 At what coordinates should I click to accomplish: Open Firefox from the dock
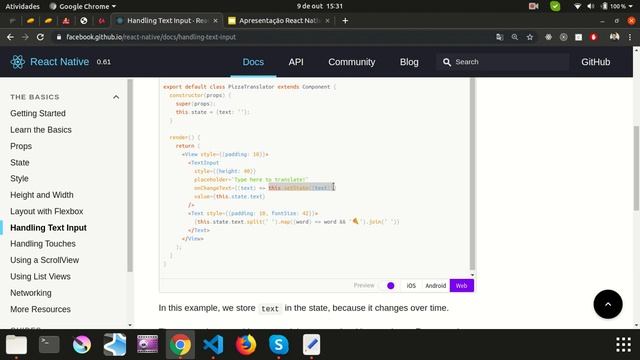point(246,345)
